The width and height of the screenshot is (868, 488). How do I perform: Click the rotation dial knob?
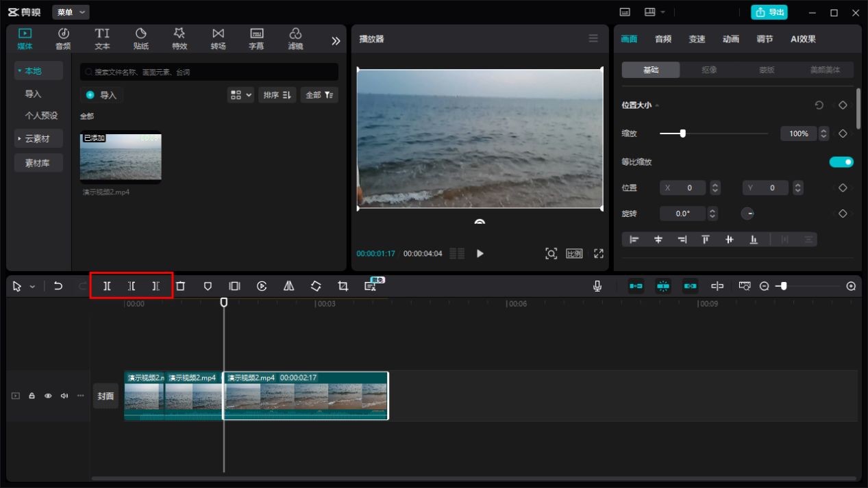click(748, 214)
